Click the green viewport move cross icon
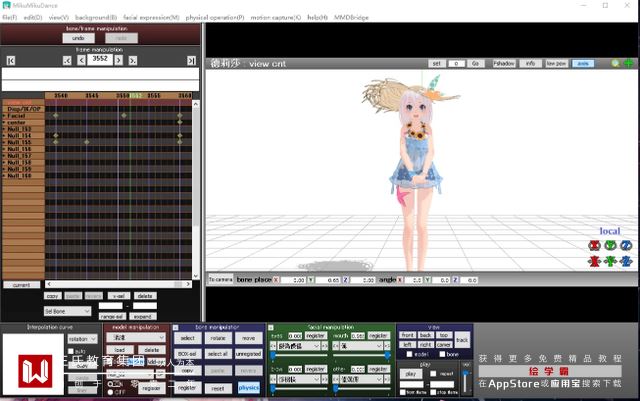This screenshot has height=401, width=640. 629,63
